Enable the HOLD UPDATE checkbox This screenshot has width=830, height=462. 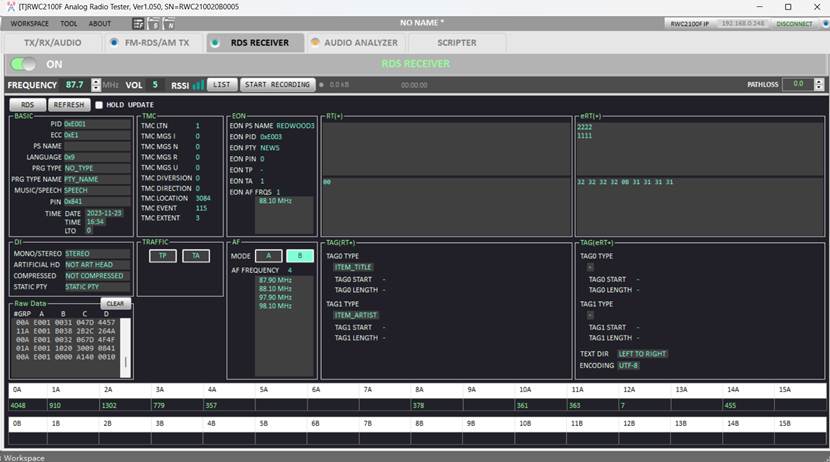(x=99, y=105)
